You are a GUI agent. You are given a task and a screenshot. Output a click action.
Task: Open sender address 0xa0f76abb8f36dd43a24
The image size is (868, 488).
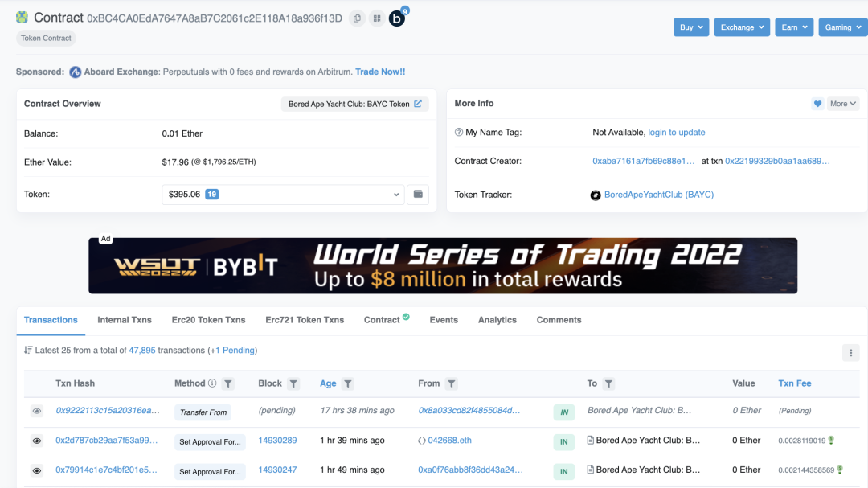[x=470, y=470]
